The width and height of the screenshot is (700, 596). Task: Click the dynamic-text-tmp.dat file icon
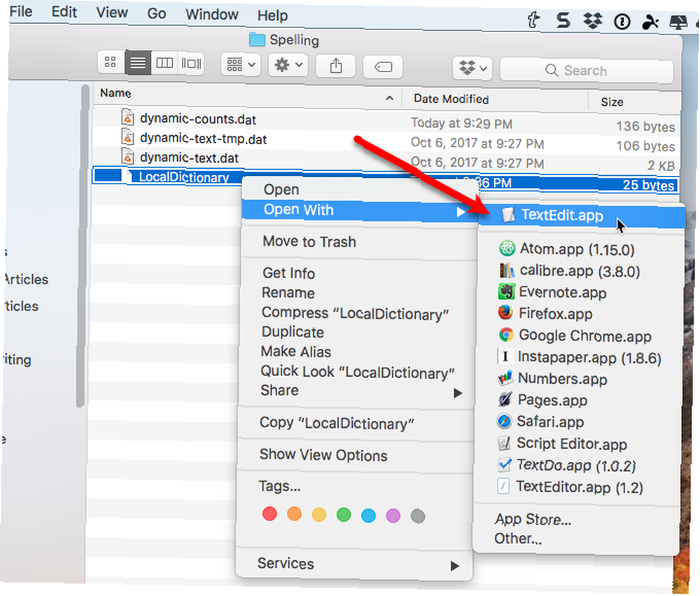127,137
